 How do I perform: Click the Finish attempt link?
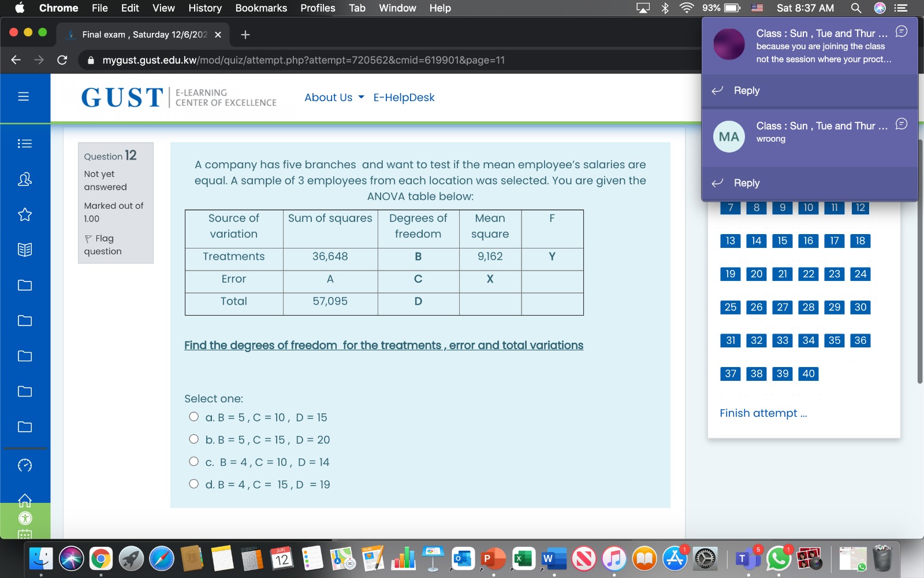click(763, 413)
